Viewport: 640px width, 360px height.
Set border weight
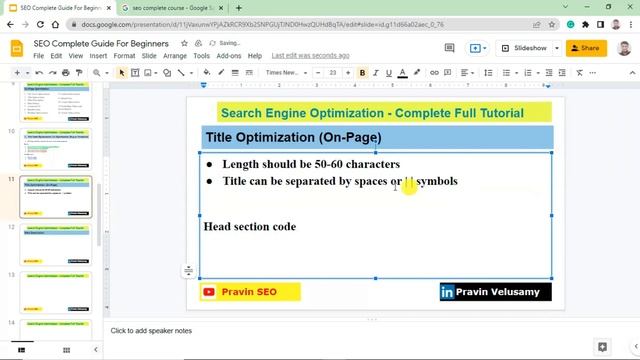(x=235, y=73)
